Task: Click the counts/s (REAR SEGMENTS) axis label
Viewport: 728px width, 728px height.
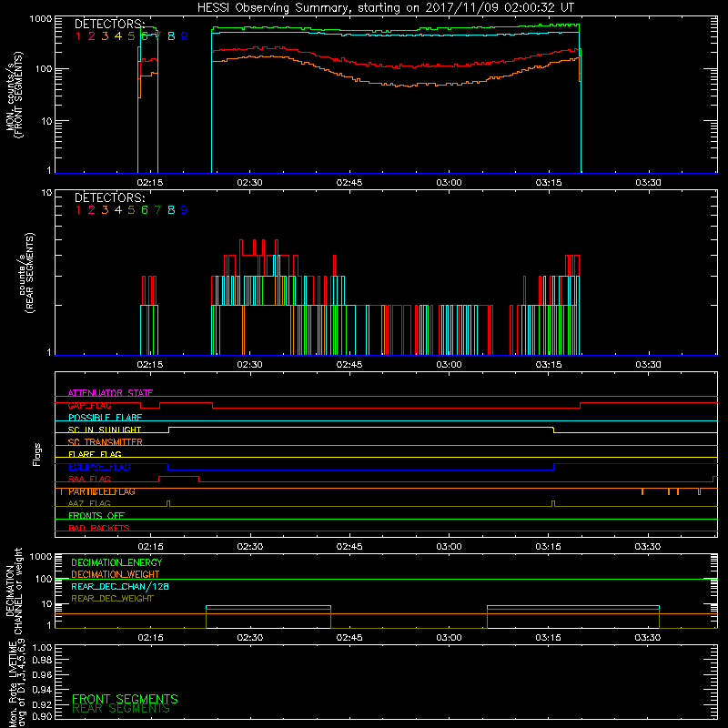Action: pyautogui.click(x=26, y=273)
